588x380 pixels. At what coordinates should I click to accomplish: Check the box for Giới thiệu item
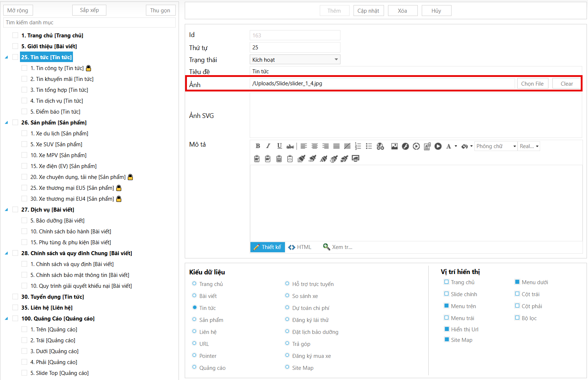tap(15, 46)
